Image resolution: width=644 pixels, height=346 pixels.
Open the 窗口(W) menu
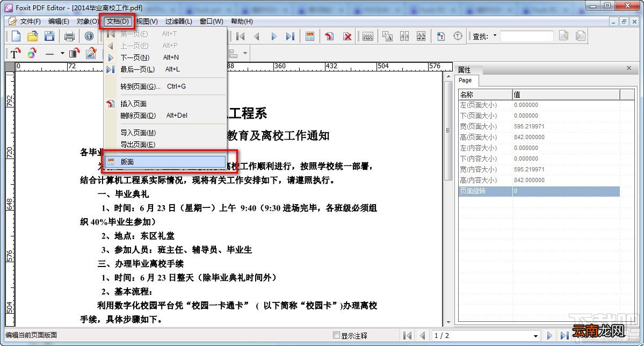tap(211, 21)
